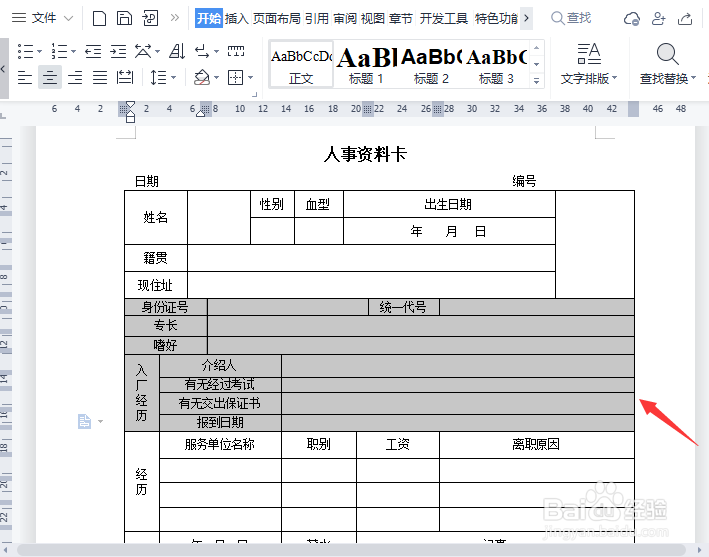Open paragraph dialog launcher

[x=255, y=94]
